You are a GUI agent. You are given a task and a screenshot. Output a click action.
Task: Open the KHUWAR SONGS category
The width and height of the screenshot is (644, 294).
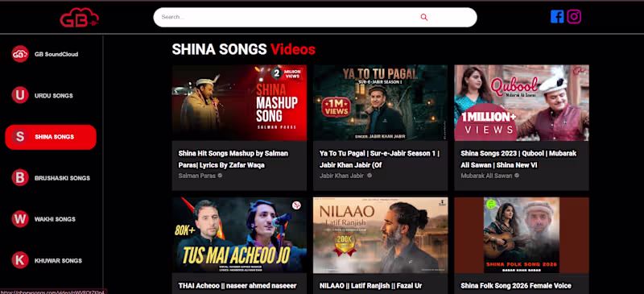[58, 261]
